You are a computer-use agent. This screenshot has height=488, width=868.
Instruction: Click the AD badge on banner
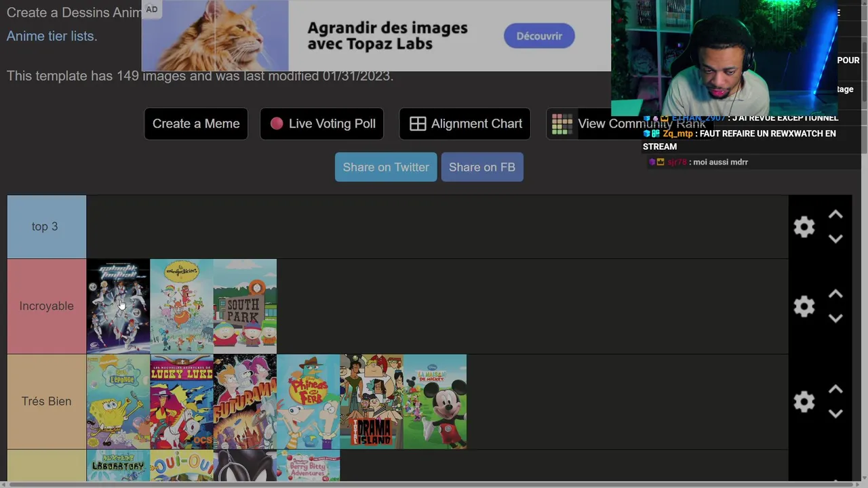[151, 9]
